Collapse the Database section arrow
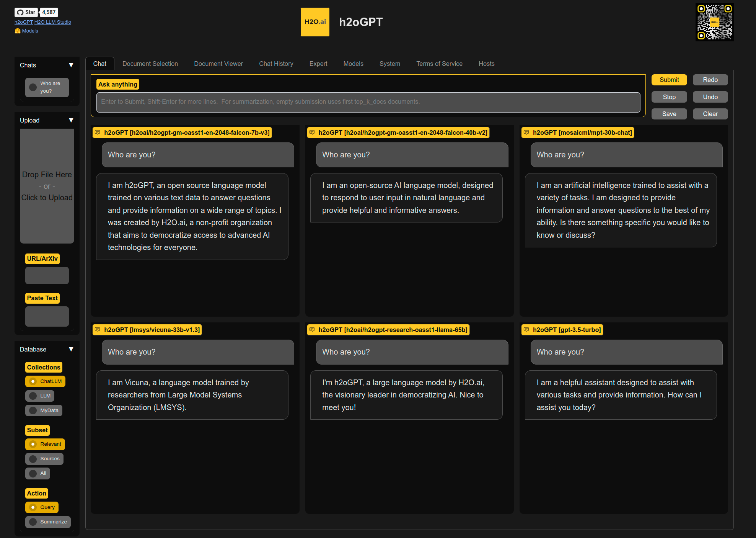The height and width of the screenshot is (538, 756). (x=71, y=349)
